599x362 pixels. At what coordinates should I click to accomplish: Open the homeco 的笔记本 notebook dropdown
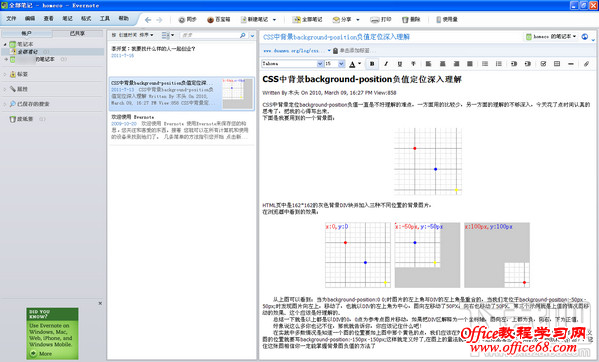pyautogui.click(x=550, y=37)
